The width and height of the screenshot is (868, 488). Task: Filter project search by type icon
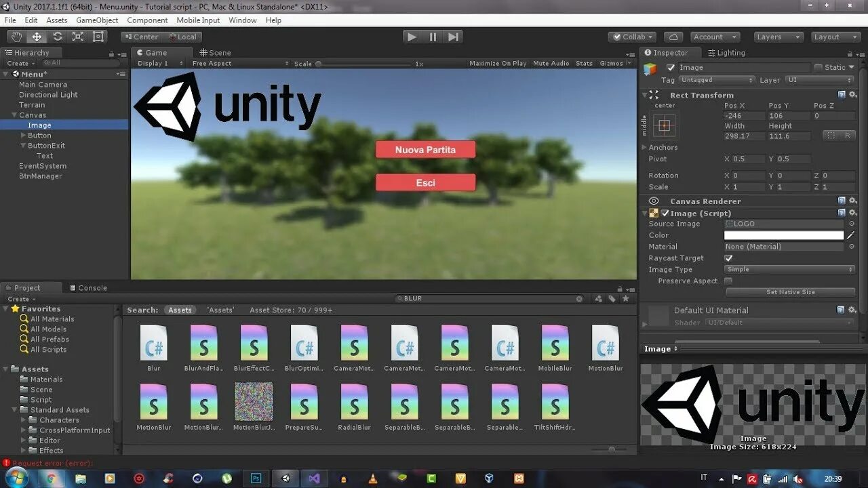point(598,298)
